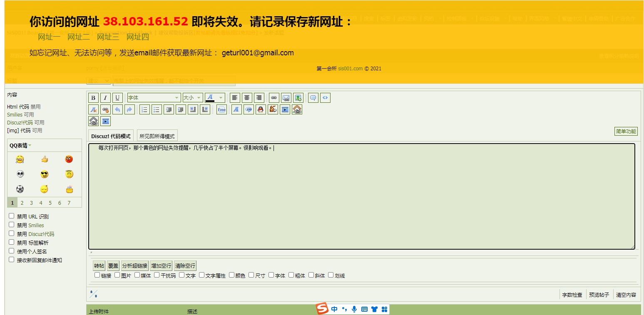Click the 清除空行 button
644x315 pixels.
pos(185,266)
